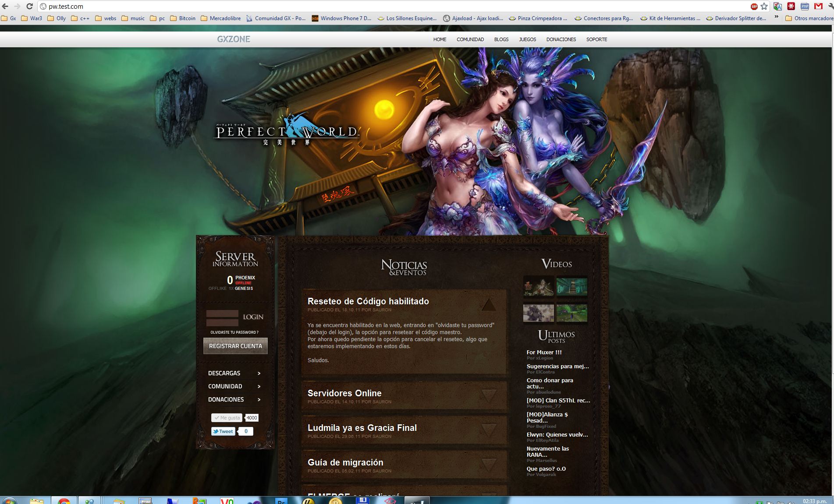Open the c++ bookmarks folder
Screen dimensions: 834x504
coord(80,18)
